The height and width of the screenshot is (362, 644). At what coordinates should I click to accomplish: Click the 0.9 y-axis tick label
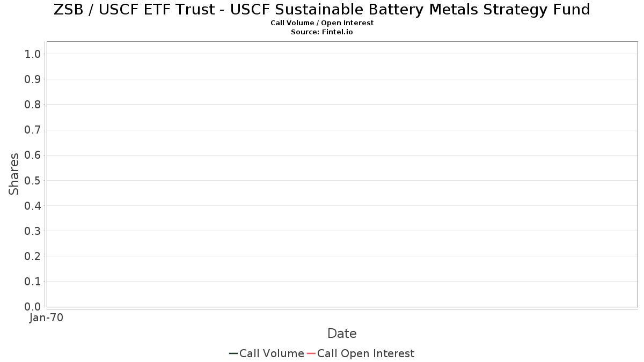click(x=33, y=79)
